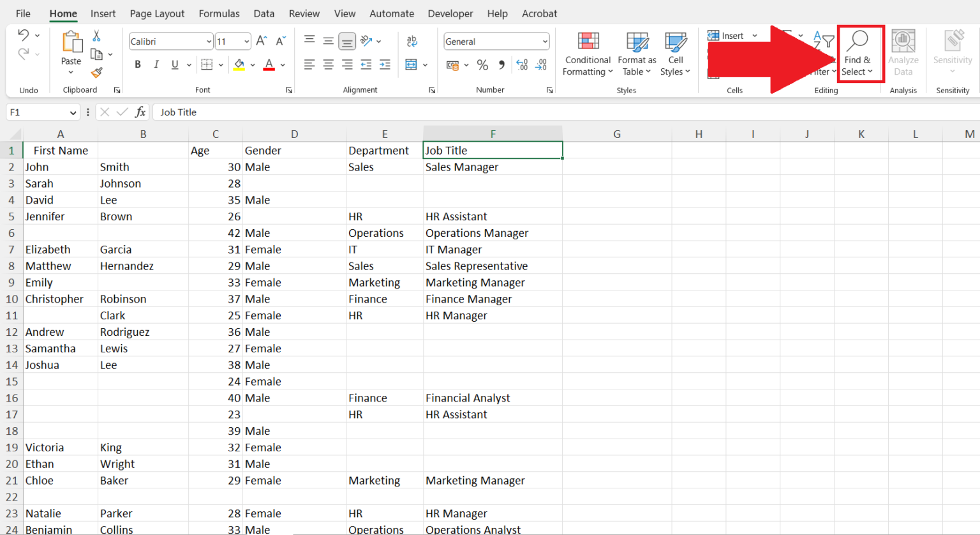980x535 pixels.
Task: Open the Font settings dialog launcher
Action: (289, 91)
